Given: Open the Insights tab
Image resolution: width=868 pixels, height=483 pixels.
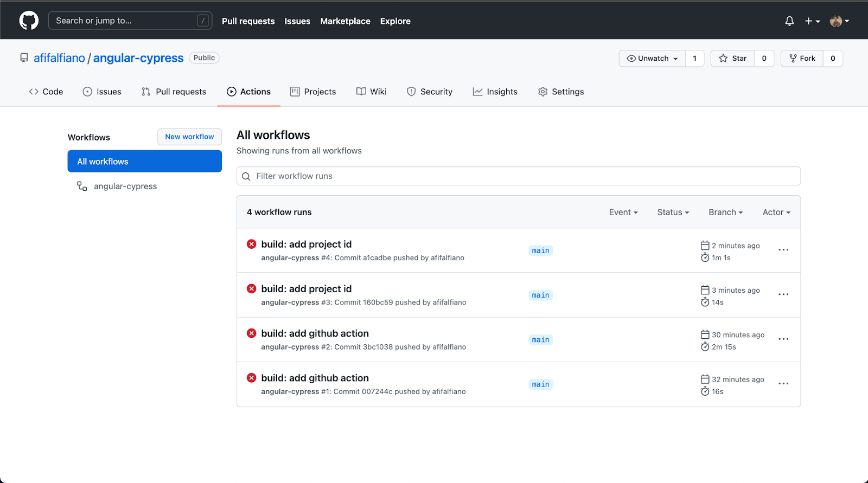Looking at the screenshot, I should point(495,92).
